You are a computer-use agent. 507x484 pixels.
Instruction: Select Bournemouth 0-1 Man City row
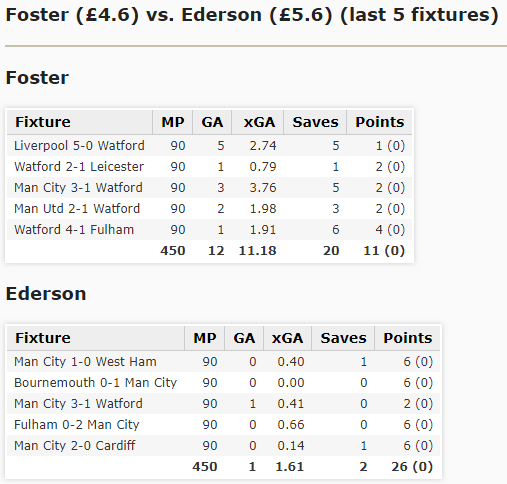223,383
